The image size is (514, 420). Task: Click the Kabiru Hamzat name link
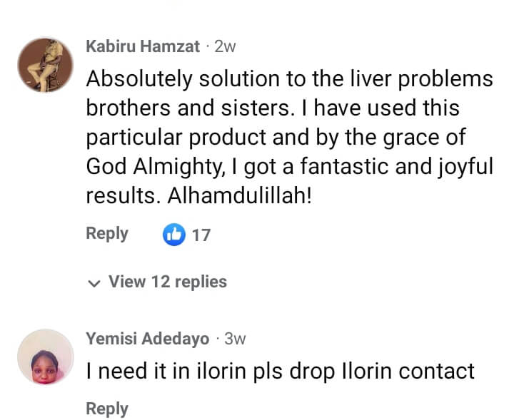(142, 47)
